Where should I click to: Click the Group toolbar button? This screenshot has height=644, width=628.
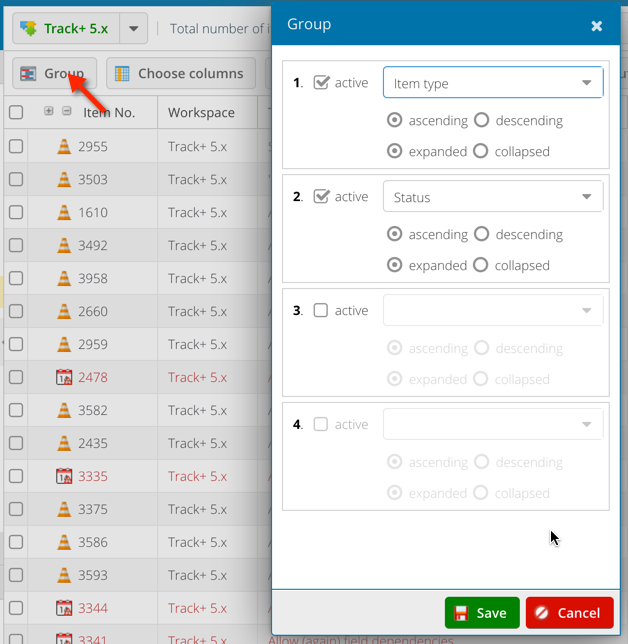tap(54, 74)
